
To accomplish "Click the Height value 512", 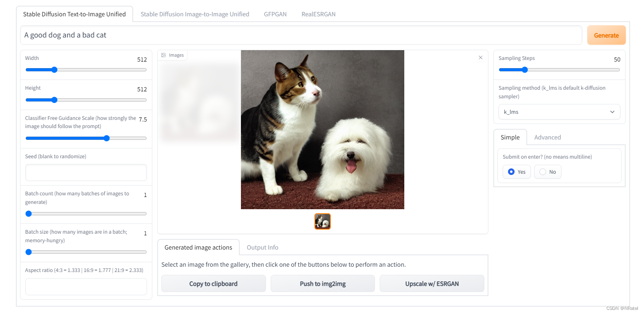I will pyautogui.click(x=142, y=89).
